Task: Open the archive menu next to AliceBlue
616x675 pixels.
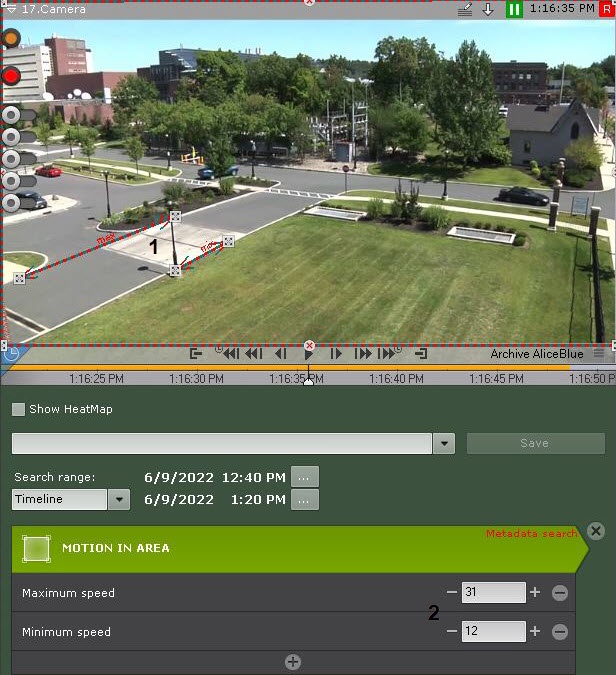Action: (599, 354)
